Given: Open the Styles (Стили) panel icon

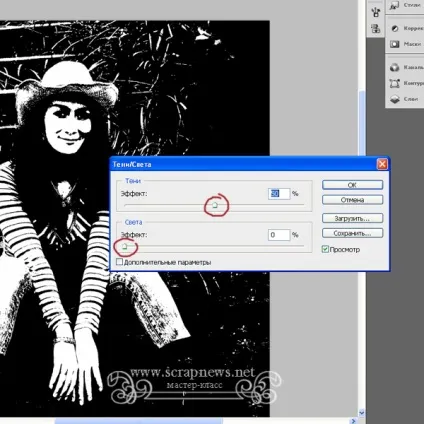Looking at the screenshot, I should coord(395,5).
